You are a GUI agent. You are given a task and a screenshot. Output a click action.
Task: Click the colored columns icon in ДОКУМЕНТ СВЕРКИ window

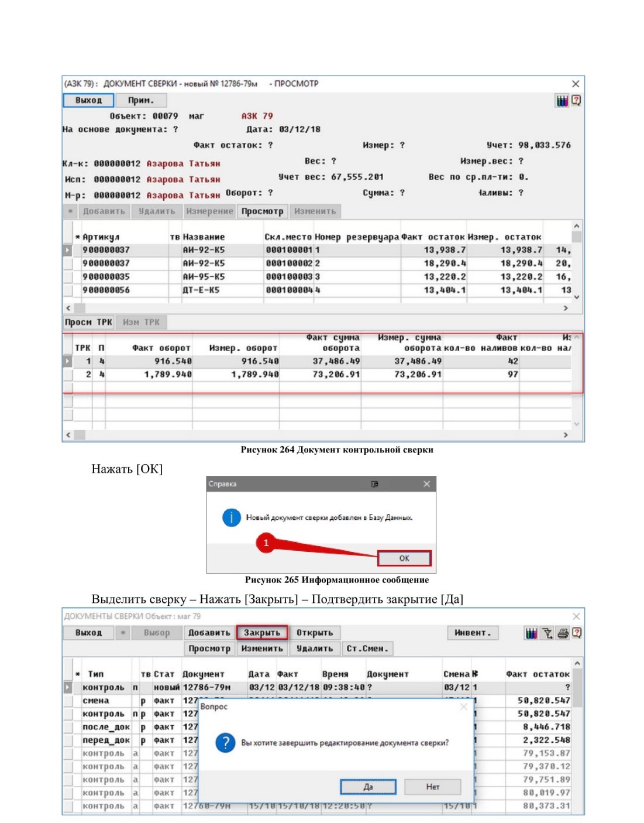(x=562, y=101)
